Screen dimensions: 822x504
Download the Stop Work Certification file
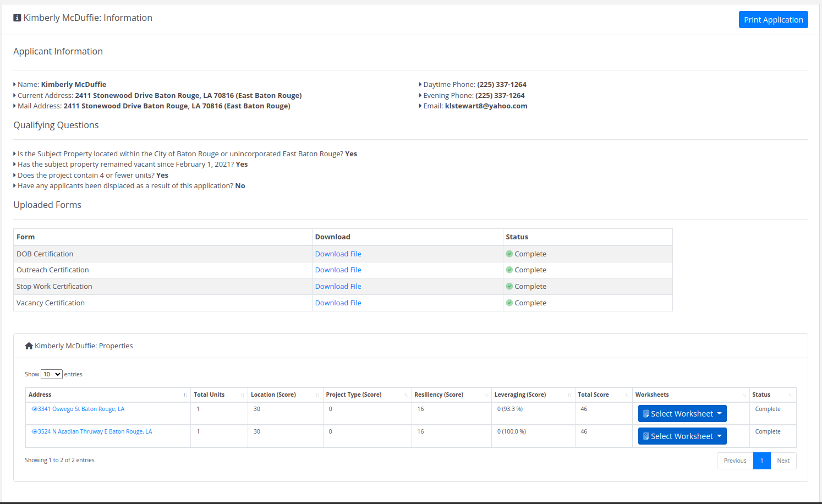[338, 287]
